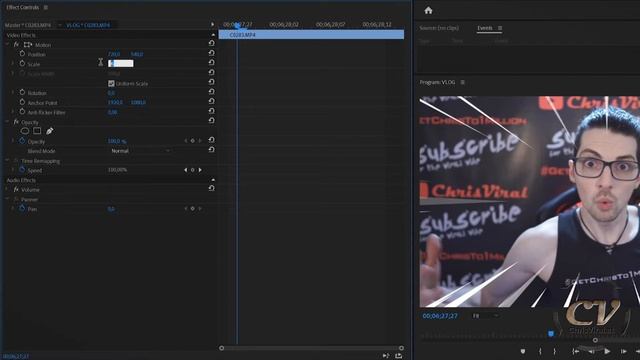Image resolution: width=640 pixels, height=360 pixels.
Task: Open the Program: VLOG panel menu
Action: [462, 82]
